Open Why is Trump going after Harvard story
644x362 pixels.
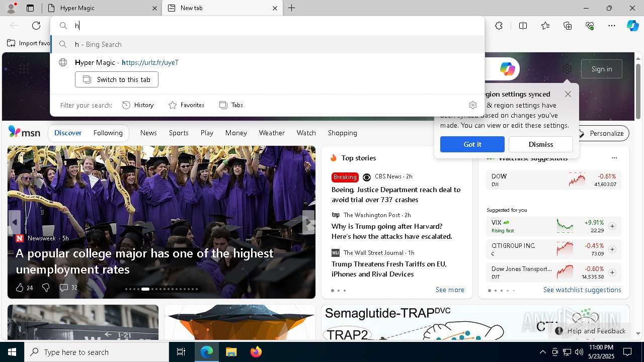[x=392, y=231]
